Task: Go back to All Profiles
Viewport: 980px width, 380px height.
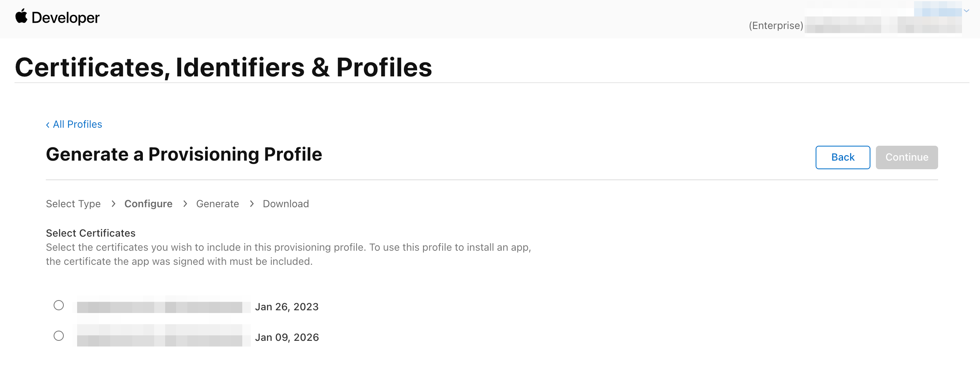Action: [x=77, y=124]
